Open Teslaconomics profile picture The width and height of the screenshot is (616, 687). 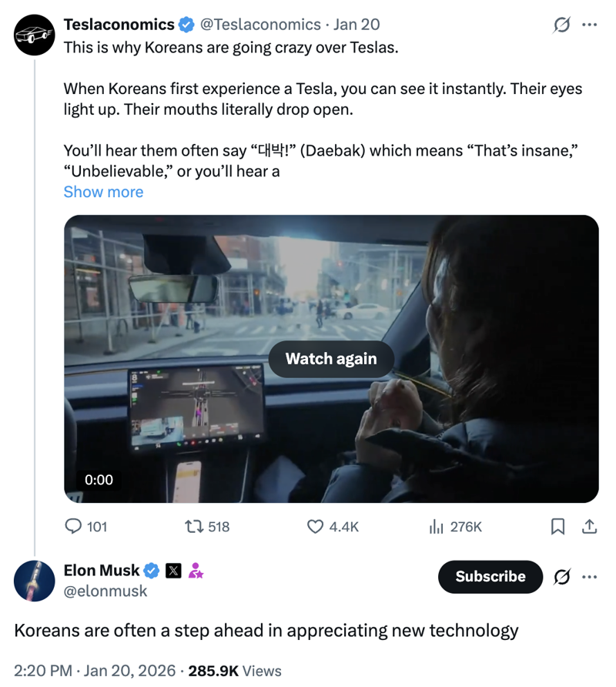tap(34, 35)
